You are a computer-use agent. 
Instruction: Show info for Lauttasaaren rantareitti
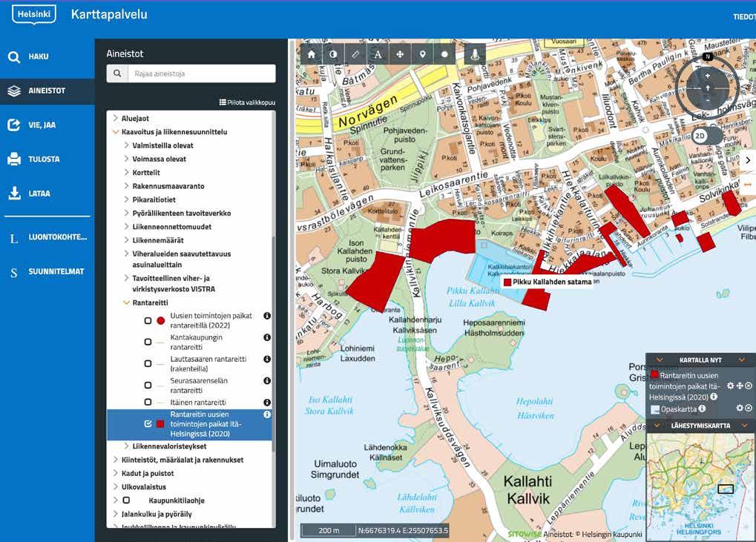pos(266,359)
